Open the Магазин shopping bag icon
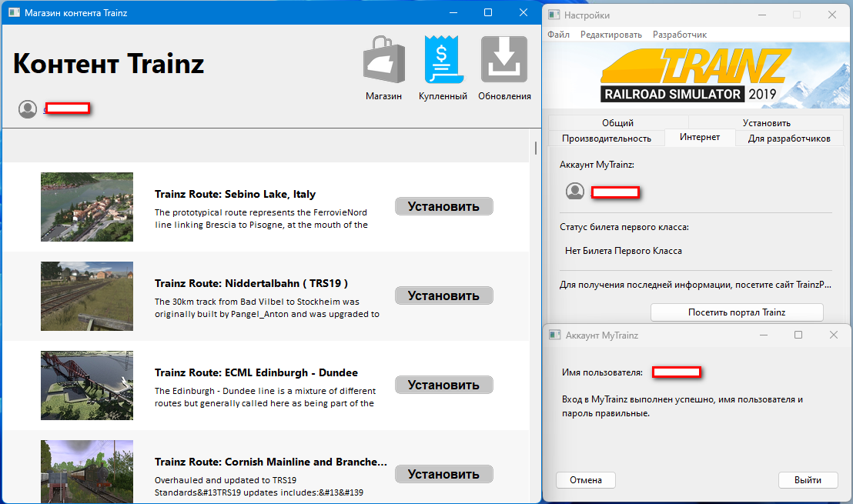This screenshot has width=853, height=504. 384,59
